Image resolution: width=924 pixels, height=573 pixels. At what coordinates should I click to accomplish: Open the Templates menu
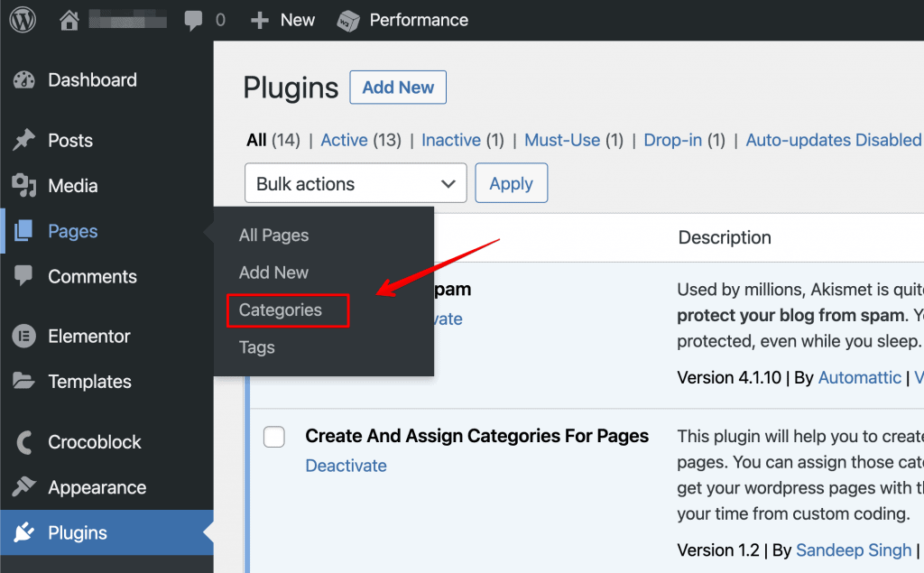click(89, 382)
